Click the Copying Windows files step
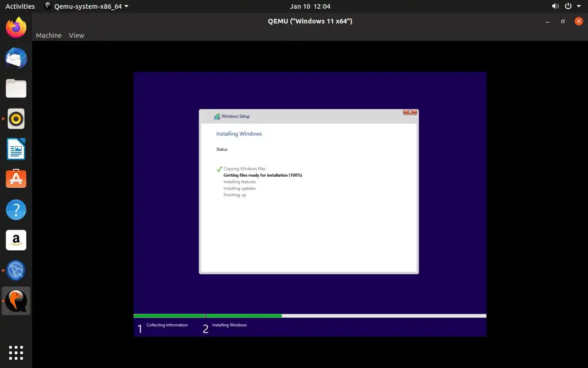The width and height of the screenshot is (588, 368). pos(244,169)
